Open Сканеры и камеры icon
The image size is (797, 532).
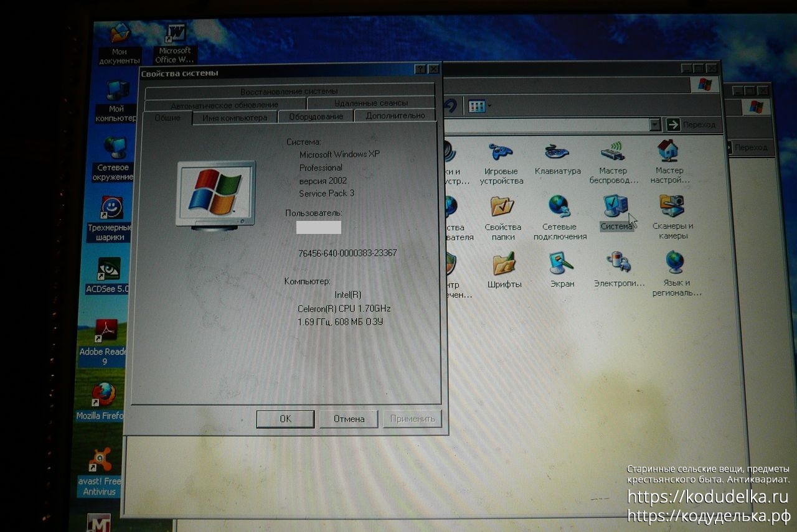672,207
